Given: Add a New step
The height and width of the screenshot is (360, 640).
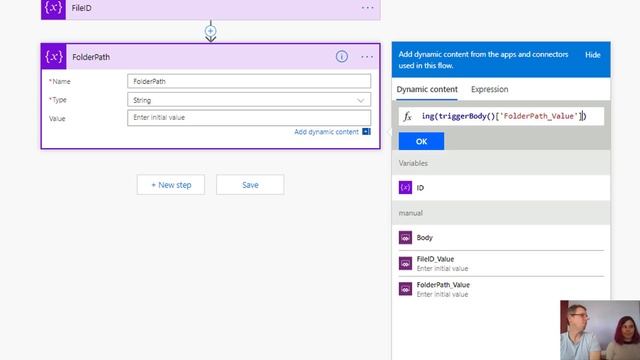Looking at the screenshot, I should pyautogui.click(x=171, y=185).
